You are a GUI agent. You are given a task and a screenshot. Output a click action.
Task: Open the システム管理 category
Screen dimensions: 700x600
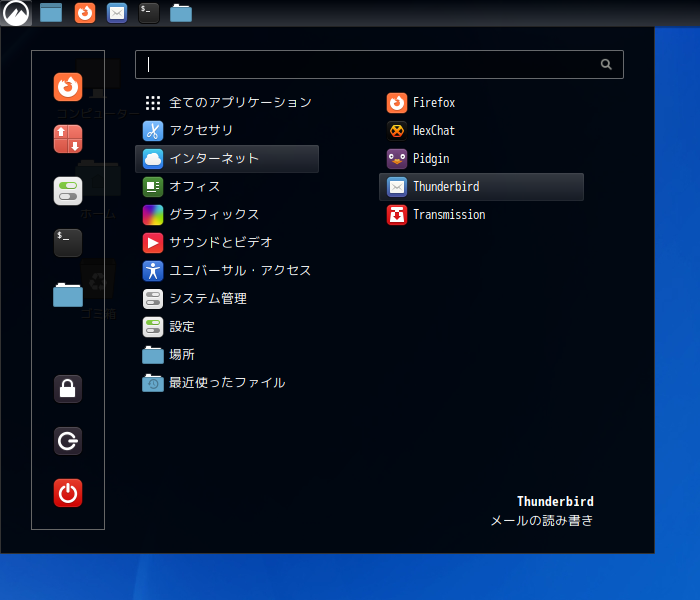click(227, 299)
